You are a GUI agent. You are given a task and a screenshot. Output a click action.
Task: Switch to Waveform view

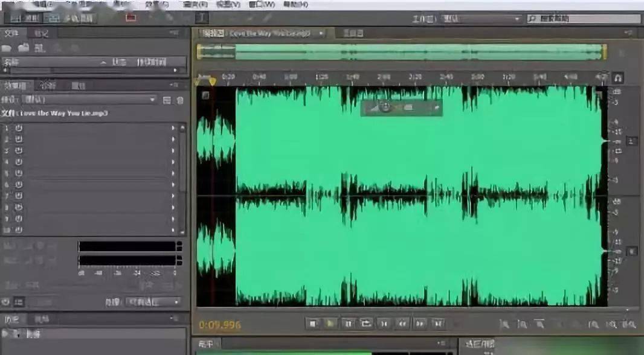(x=25, y=18)
